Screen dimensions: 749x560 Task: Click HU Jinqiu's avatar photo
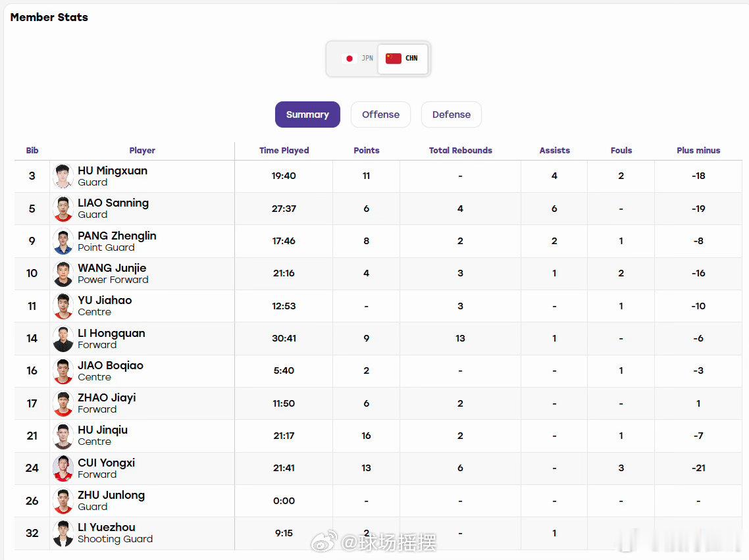coord(63,436)
